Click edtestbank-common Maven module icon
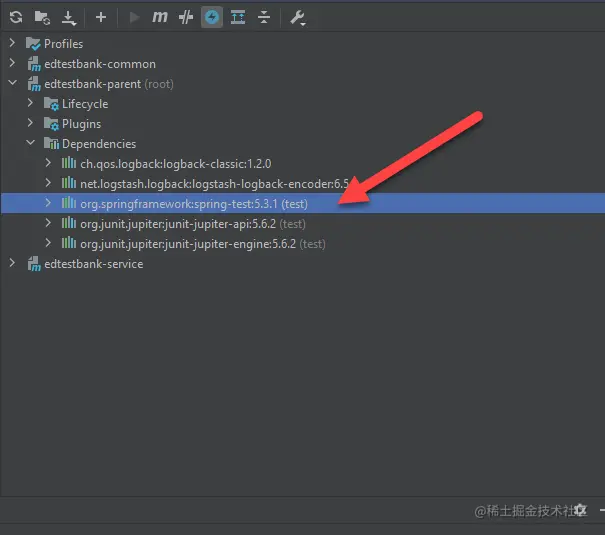The image size is (605, 535). 34,64
